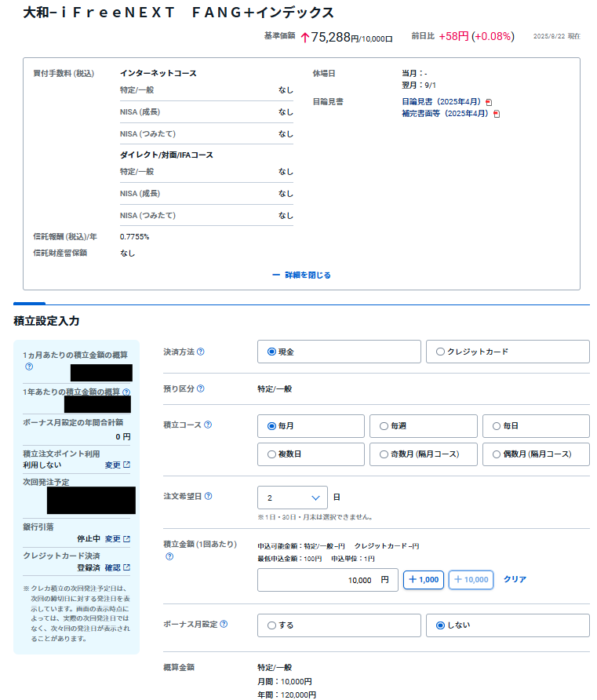The height and width of the screenshot is (700, 597).
Task: Click help icon beside 注文希望日
Action: (209, 496)
